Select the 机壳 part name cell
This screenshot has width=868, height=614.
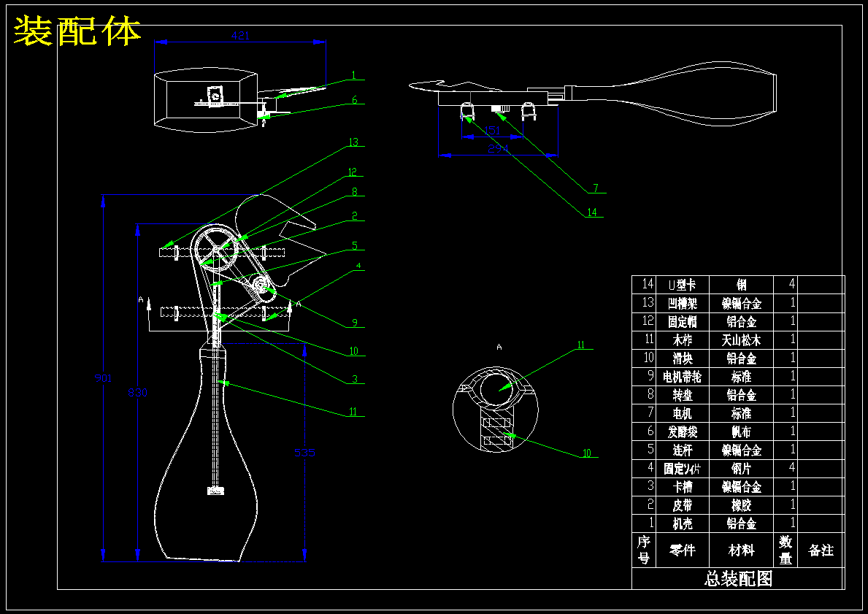pos(682,523)
